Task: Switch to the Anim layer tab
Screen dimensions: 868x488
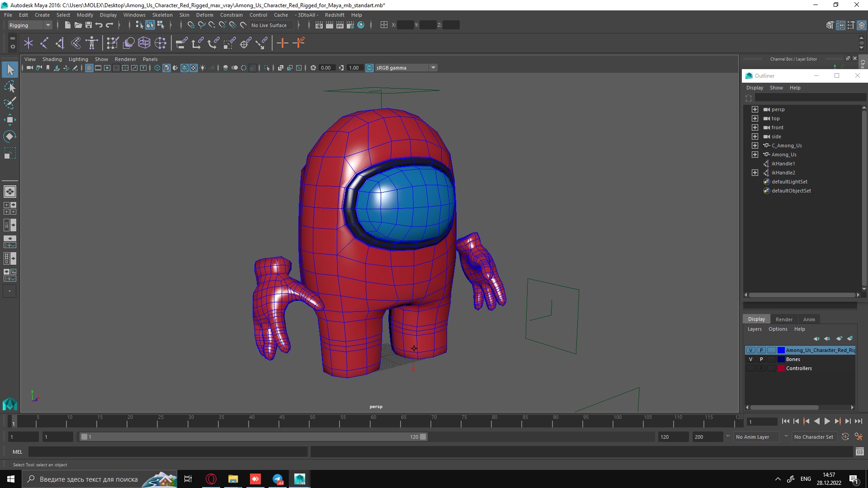Action: tap(809, 319)
